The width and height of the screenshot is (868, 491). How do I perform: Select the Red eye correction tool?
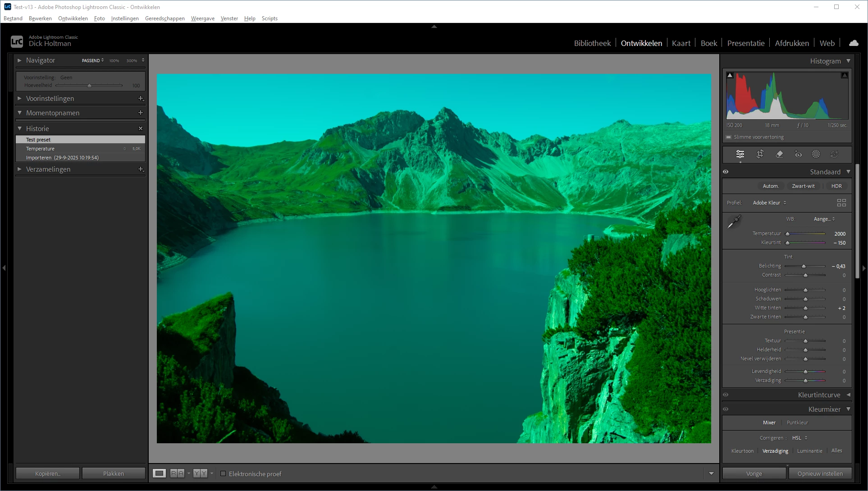click(798, 154)
